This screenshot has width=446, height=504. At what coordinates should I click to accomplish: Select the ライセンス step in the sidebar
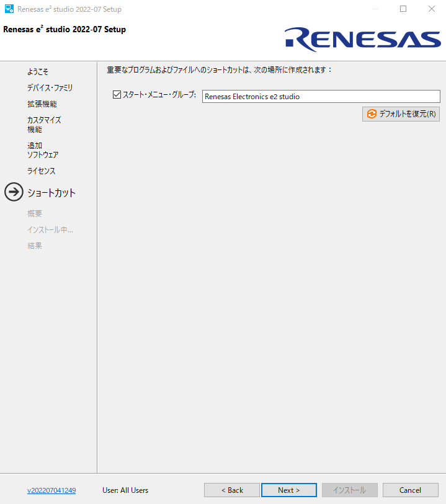click(x=41, y=171)
